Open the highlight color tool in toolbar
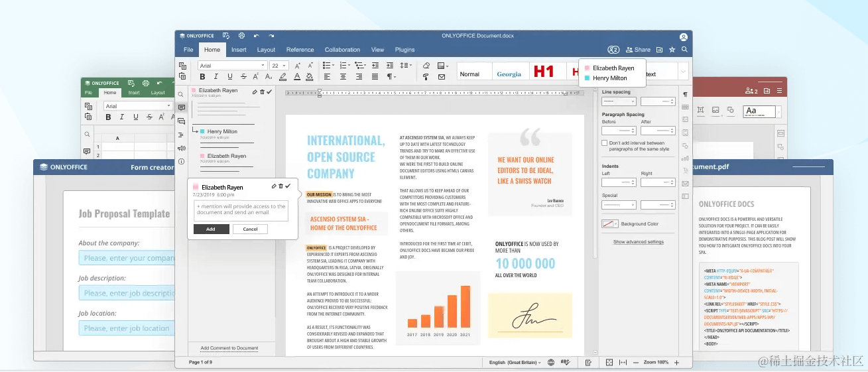 pyautogui.click(x=283, y=77)
